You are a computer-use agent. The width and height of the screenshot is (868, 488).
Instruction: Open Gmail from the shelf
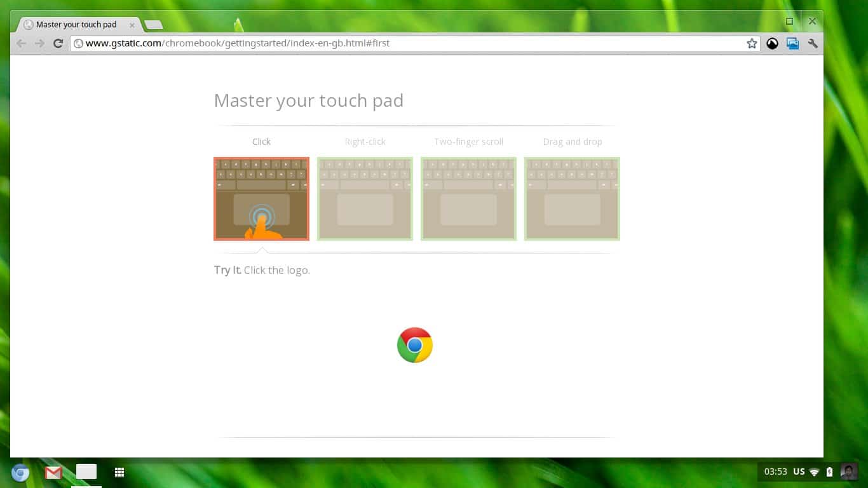pos(53,472)
